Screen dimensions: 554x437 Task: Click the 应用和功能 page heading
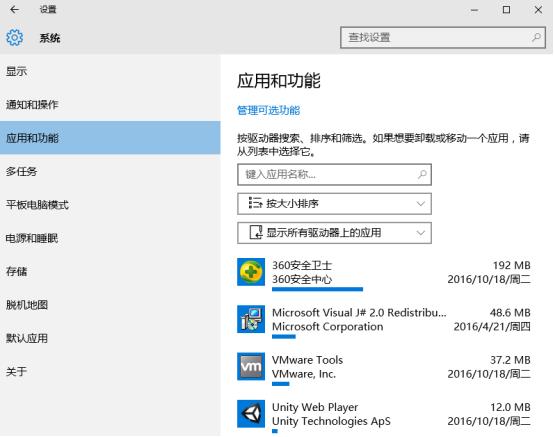pyautogui.click(x=278, y=81)
